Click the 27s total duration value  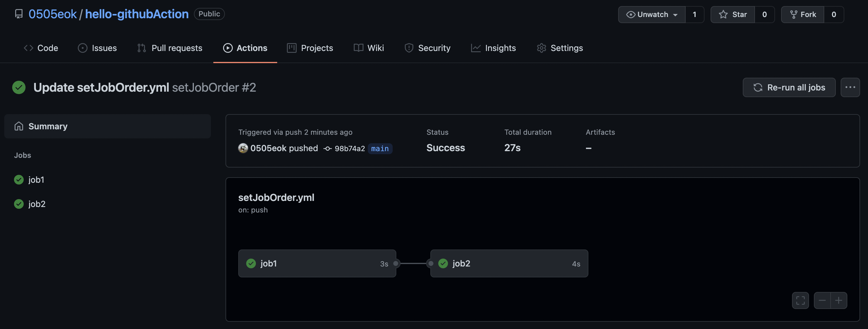[x=512, y=148]
